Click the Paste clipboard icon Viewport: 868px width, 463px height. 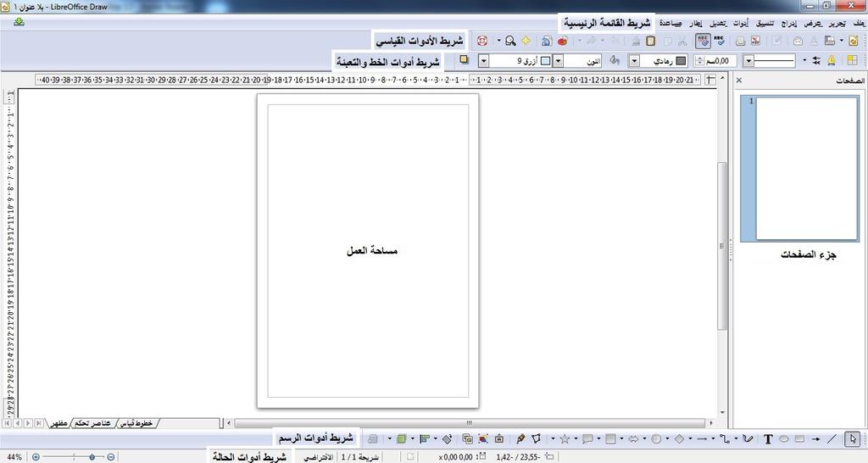coord(650,41)
